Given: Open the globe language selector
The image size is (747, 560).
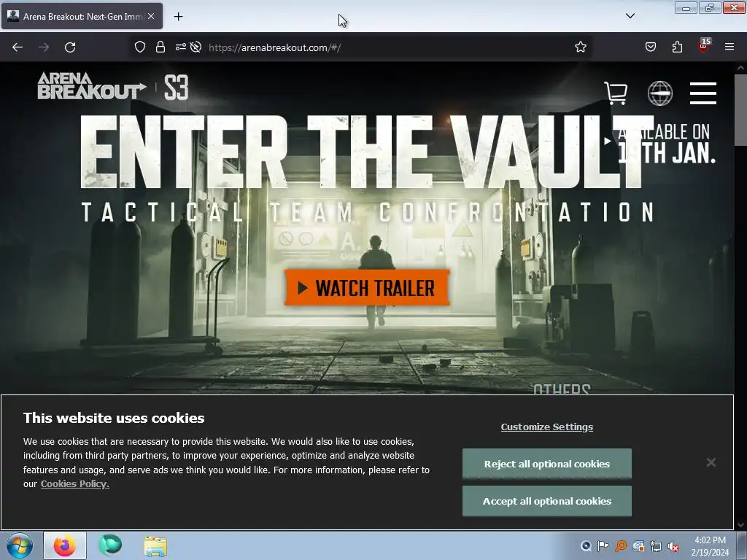Looking at the screenshot, I should 659,93.
